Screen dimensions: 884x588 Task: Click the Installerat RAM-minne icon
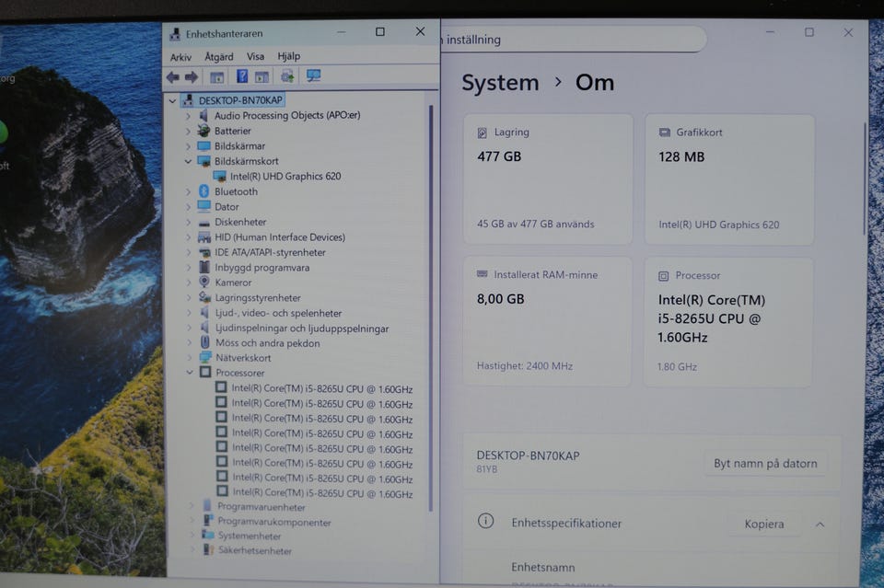[482, 274]
